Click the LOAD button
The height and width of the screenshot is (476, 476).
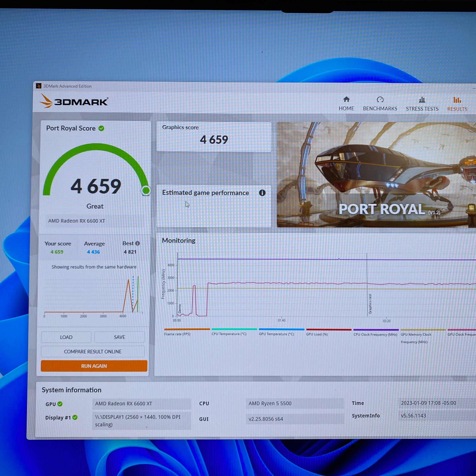point(66,337)
